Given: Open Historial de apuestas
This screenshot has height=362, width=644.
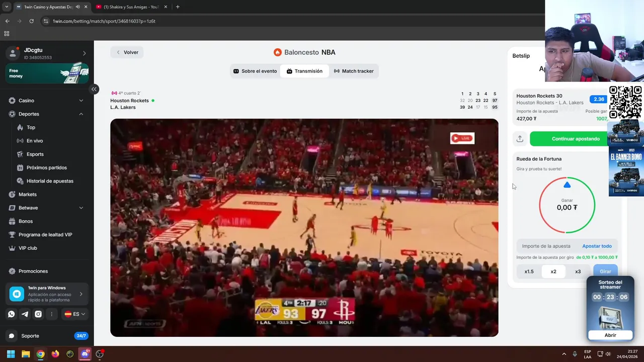Looking at the screenshot, I should (x=50, y=181).
